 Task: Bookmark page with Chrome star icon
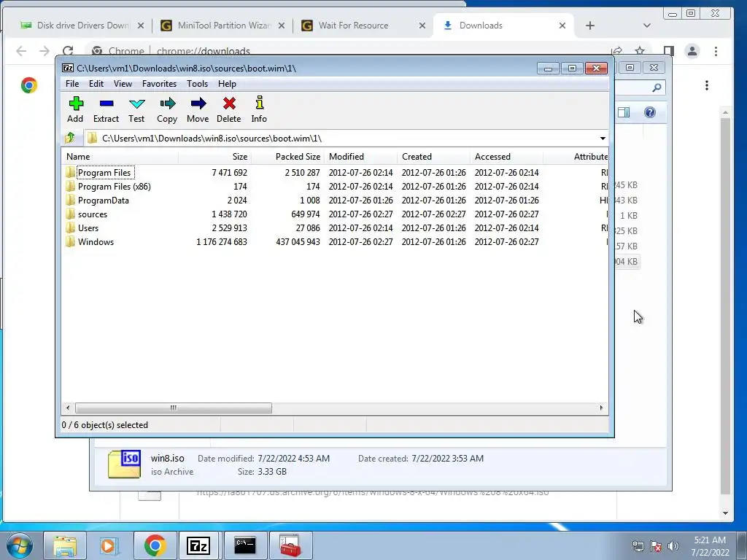click(x=640, y=51)
